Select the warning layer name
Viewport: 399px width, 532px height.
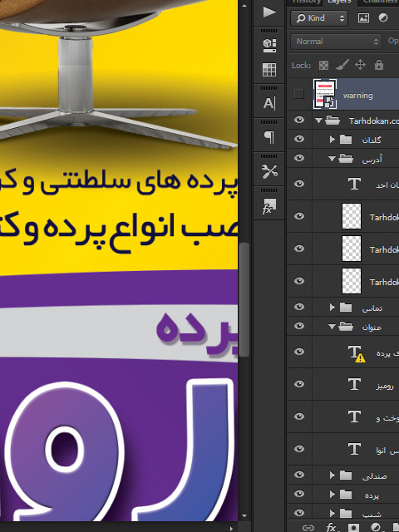coord(357,96)
